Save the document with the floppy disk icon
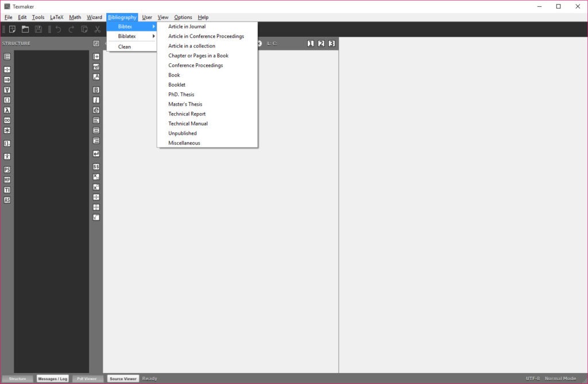 pyautogui.click(x=38, y=29)
